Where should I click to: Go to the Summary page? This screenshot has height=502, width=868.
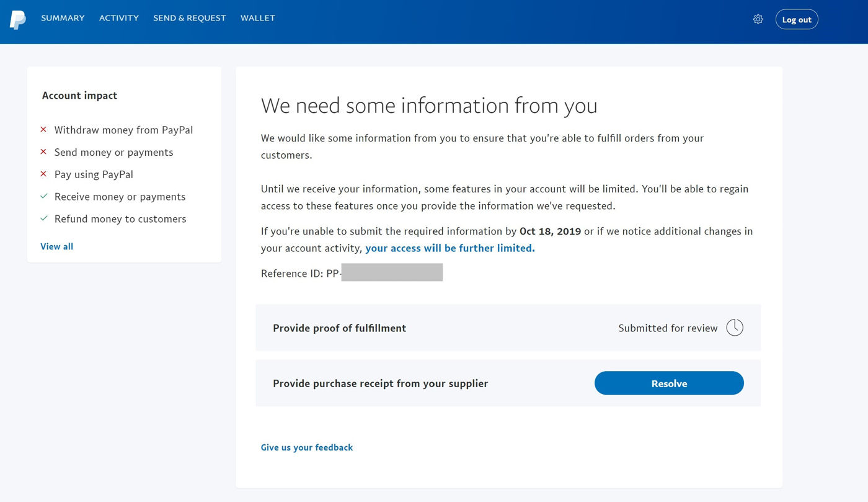coord(63,18)
